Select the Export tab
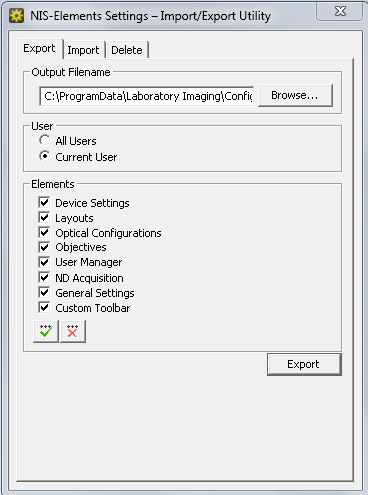 point(39,49)
